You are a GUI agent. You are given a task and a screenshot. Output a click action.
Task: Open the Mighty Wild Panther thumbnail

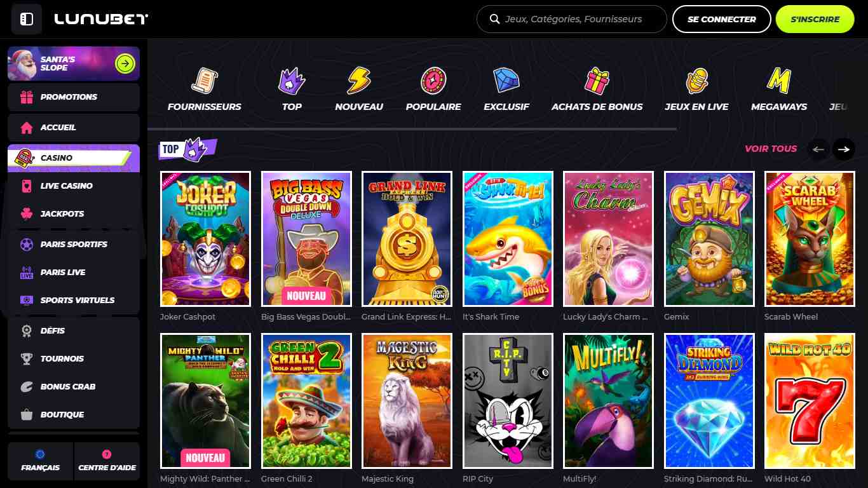205,401
